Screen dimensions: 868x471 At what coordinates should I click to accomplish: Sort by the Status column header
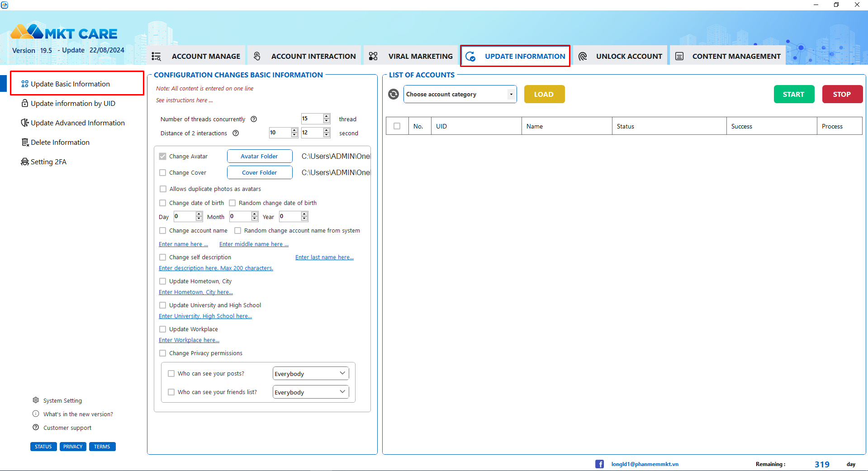[669, 126]
